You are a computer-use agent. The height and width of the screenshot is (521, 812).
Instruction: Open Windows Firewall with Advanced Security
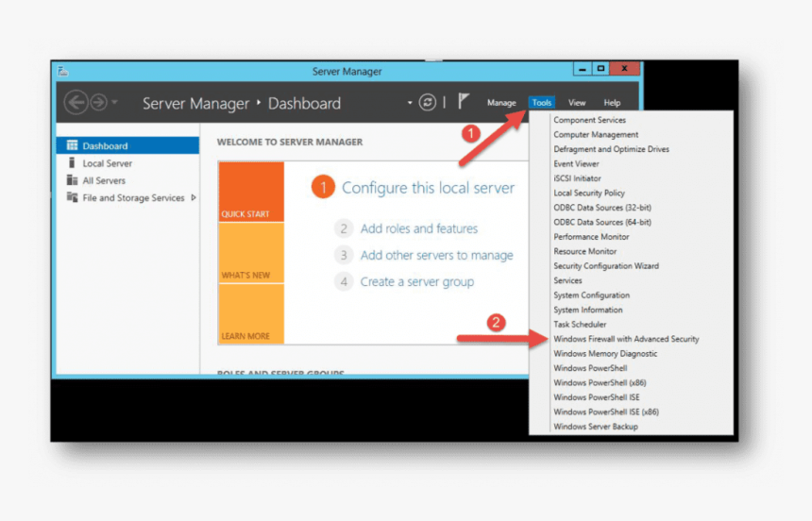626,339
